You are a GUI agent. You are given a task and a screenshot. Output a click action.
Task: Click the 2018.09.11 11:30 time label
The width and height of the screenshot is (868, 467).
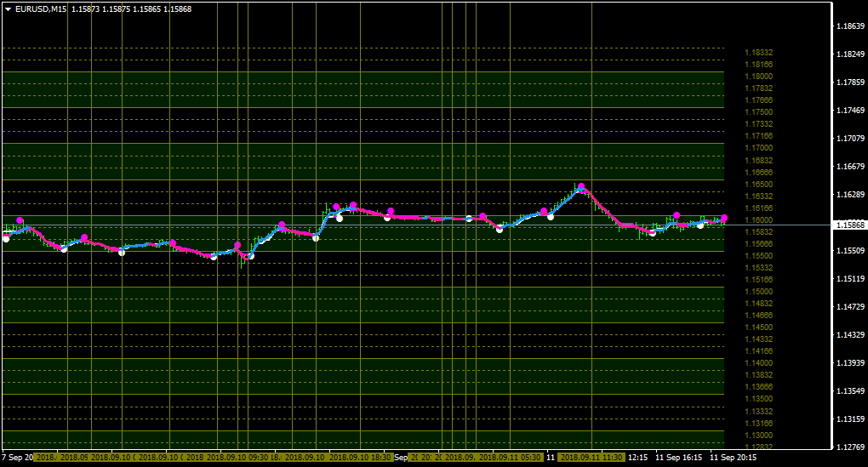point(591,458)
